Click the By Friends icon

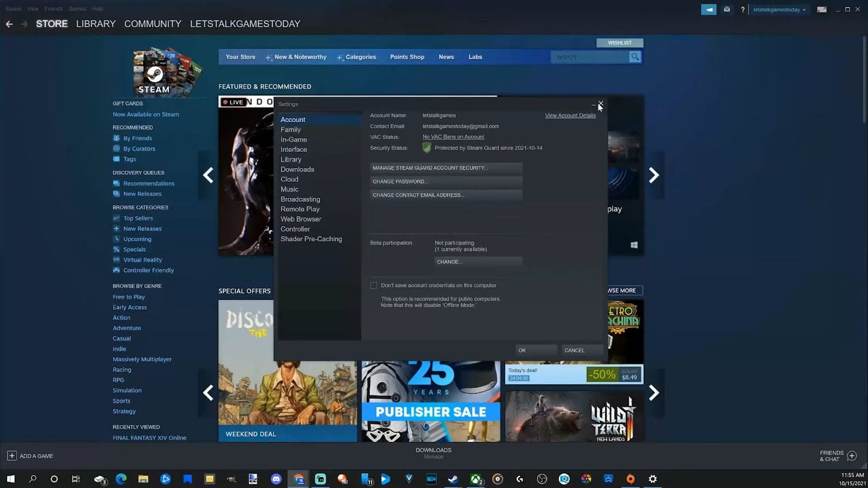pyautogui.click(x=116, y=138)
